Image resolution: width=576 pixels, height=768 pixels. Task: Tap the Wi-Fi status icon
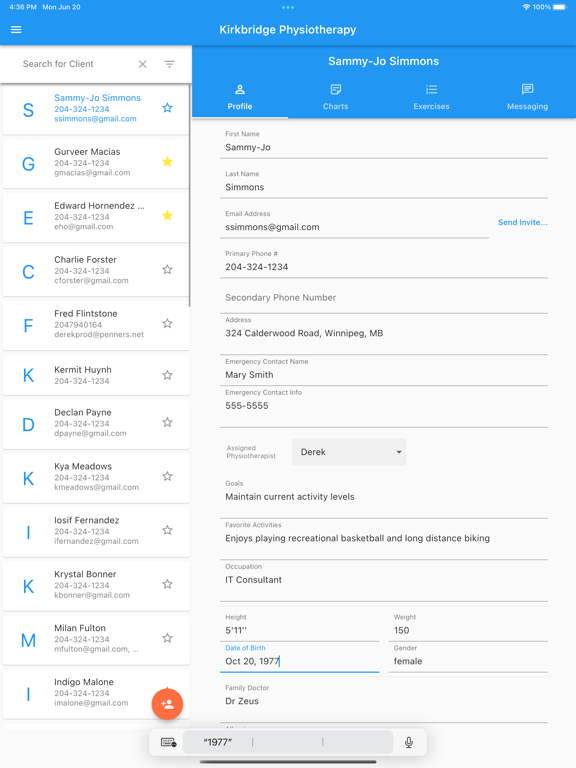[527, 7]
